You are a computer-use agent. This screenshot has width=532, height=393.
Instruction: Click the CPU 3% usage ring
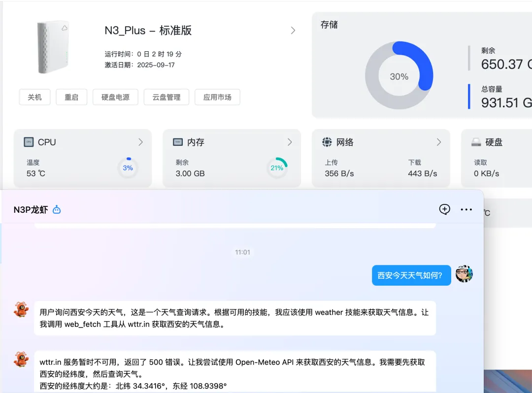pyautogui.click(x=128, y=168)
